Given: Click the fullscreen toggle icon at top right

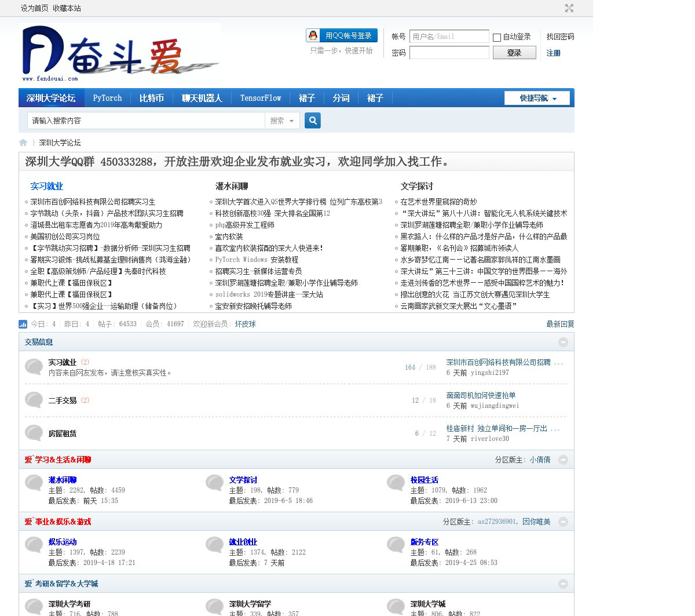Looking at the screenshot, I should coord(569,8).
